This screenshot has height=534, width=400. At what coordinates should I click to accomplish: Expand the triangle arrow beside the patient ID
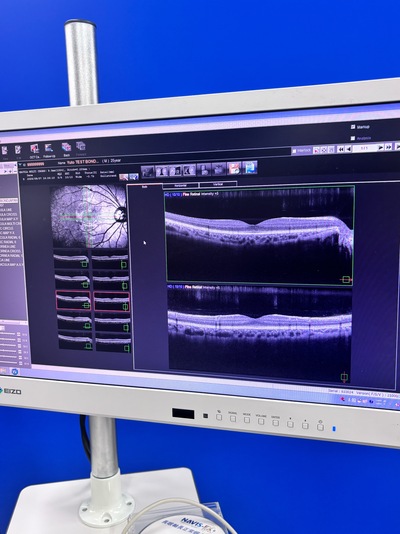(20, 164)
